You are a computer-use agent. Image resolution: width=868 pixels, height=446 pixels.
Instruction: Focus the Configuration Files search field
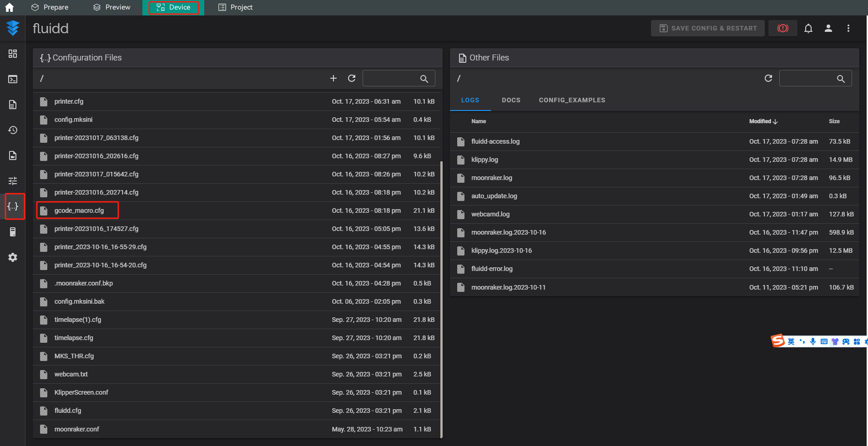pos(399,78)
